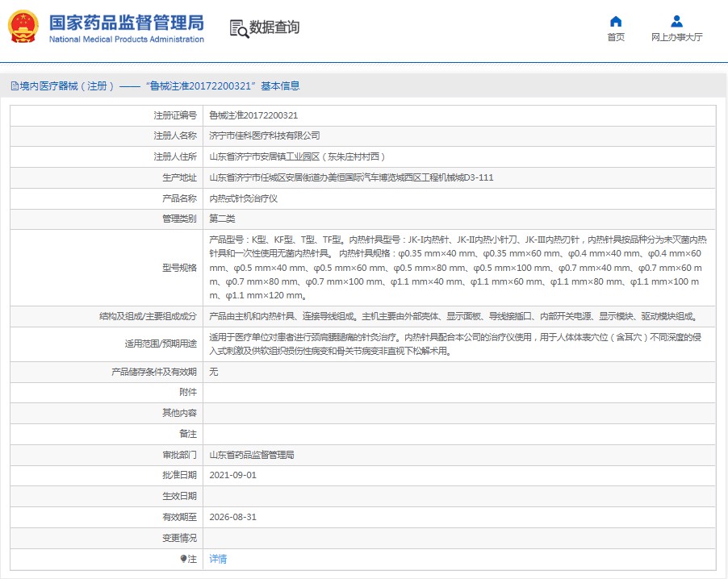Click the 生产地址 row label
Image resolution: width=728 pixels, height=579 pixels.
click(x=179, y=177)
